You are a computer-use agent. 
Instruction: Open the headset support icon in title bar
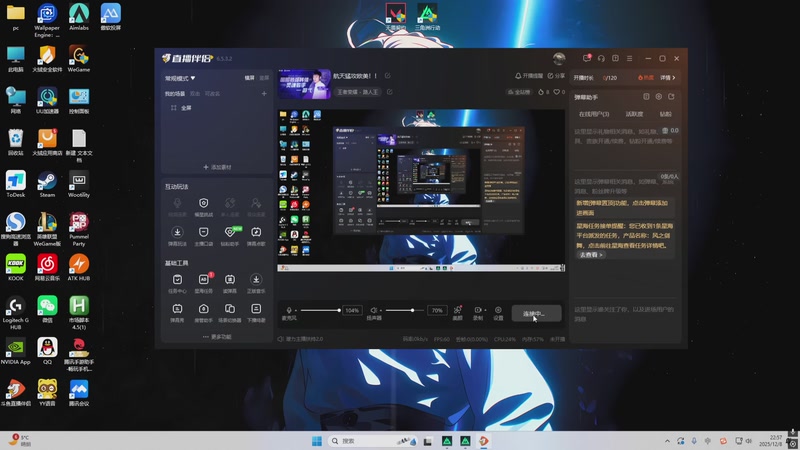point(601,58)
